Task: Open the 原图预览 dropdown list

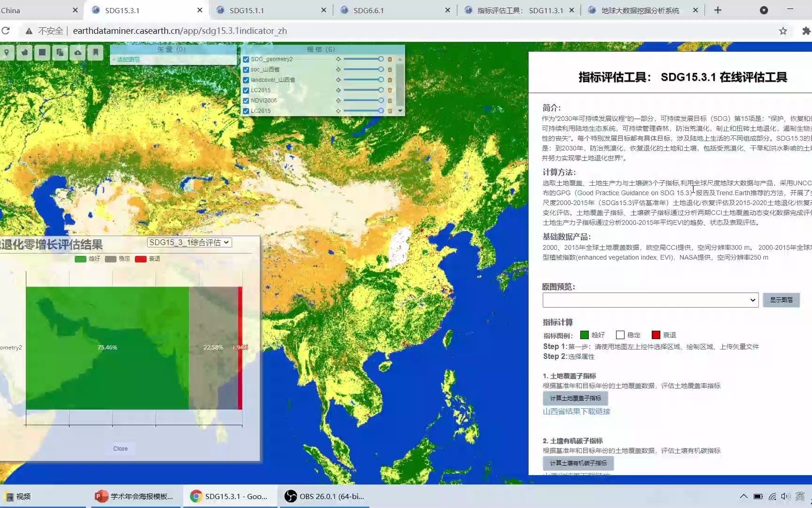Action: [x=650, y=300]
